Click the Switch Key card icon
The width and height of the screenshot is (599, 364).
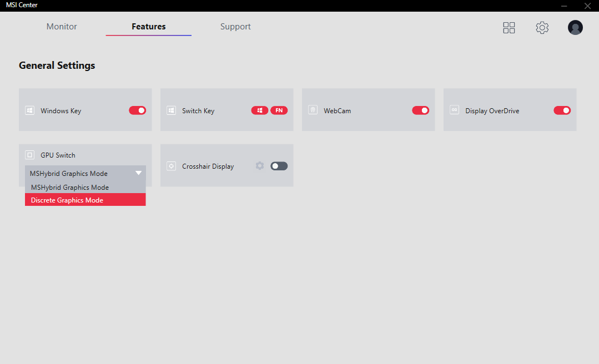tap(171, 110)
